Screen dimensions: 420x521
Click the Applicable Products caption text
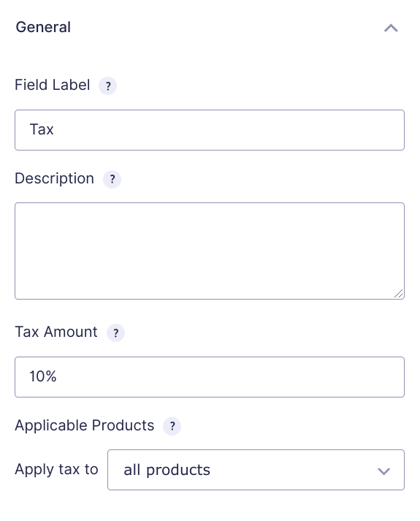pos(85,426)
